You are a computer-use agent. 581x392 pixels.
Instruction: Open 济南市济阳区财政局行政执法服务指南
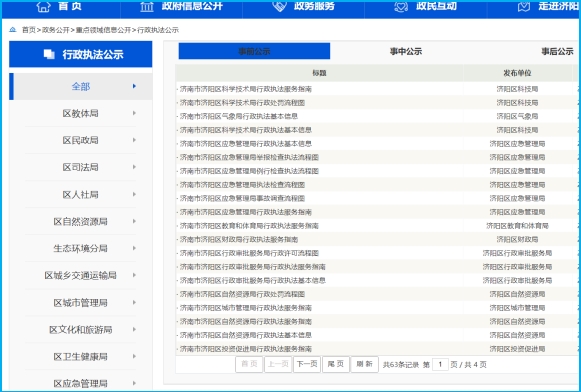point(239,240)
